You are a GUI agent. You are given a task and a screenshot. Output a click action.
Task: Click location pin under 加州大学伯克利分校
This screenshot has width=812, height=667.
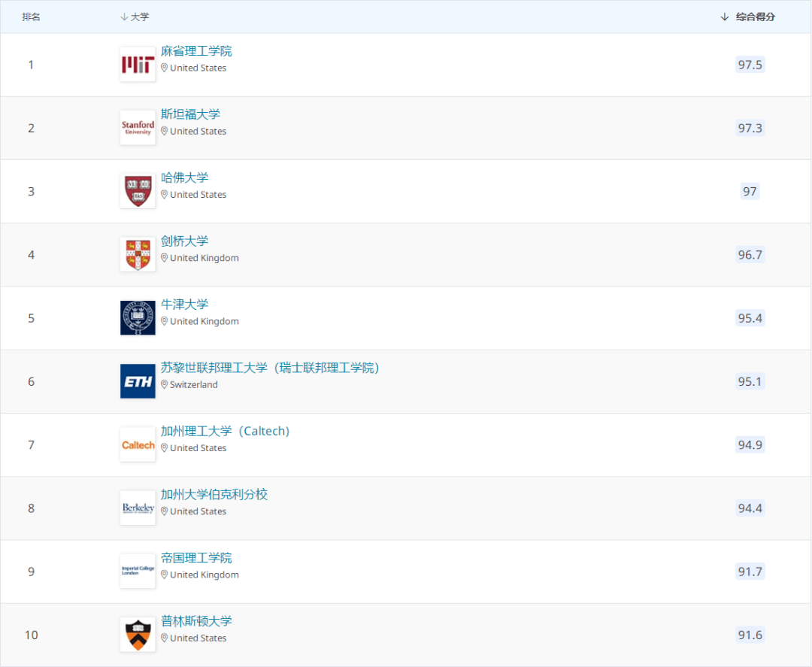(x=164, y=511)
